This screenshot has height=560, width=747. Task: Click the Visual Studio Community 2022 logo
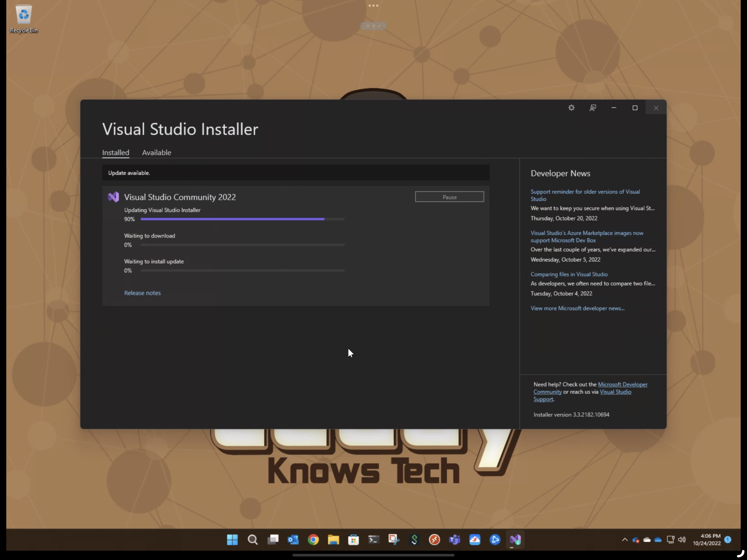click(113, 197)
